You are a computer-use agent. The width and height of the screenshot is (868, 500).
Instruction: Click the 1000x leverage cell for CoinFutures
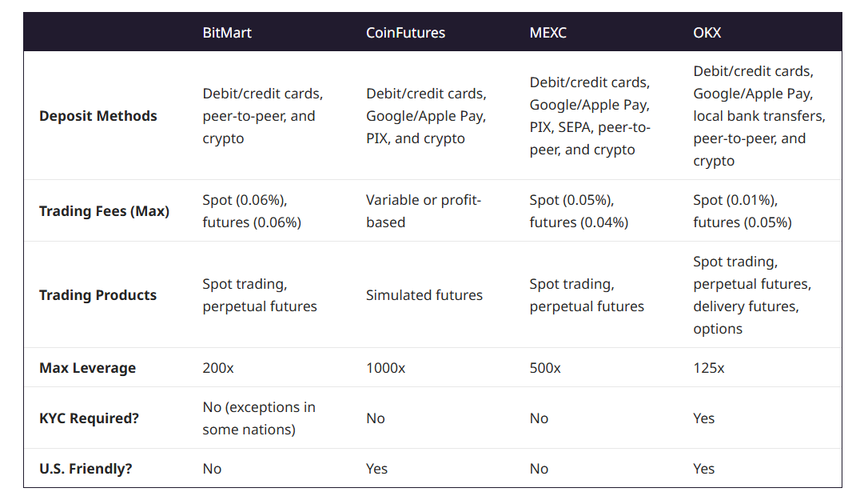pyautogui.click(x=385, y=368)
